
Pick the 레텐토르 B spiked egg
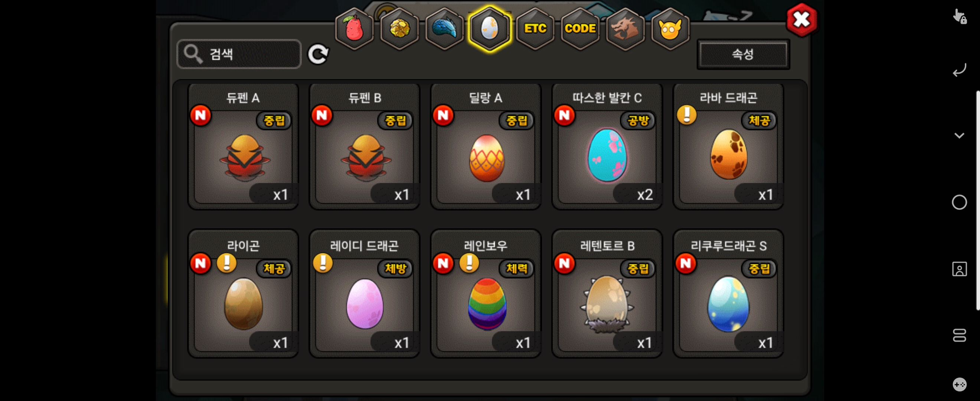[607, 294]
